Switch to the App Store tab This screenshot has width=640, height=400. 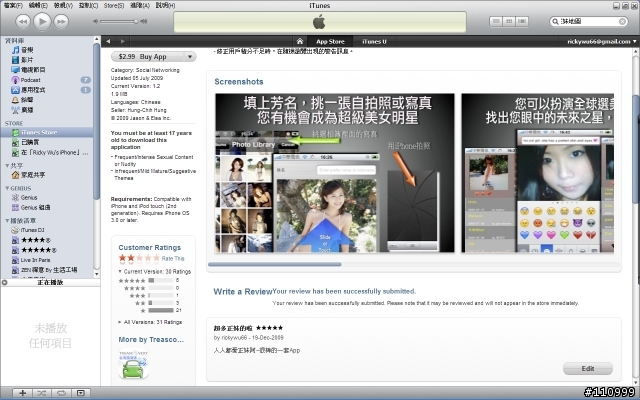pyautogui.click(x=330, y=41)
